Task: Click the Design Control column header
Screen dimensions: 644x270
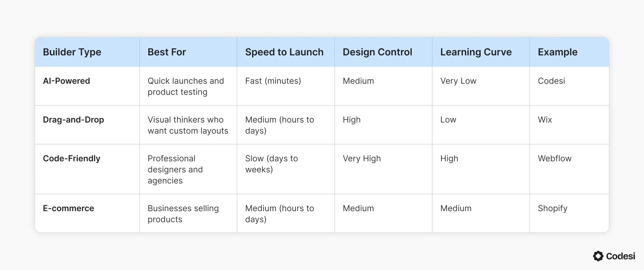Action: 377,52
